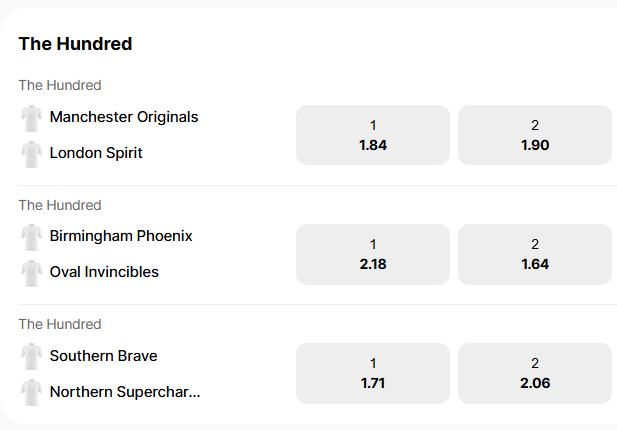This screenshot has height=430, width=617.
Task: Click London Spirit team jersey icon
Action: pos(30,154)
